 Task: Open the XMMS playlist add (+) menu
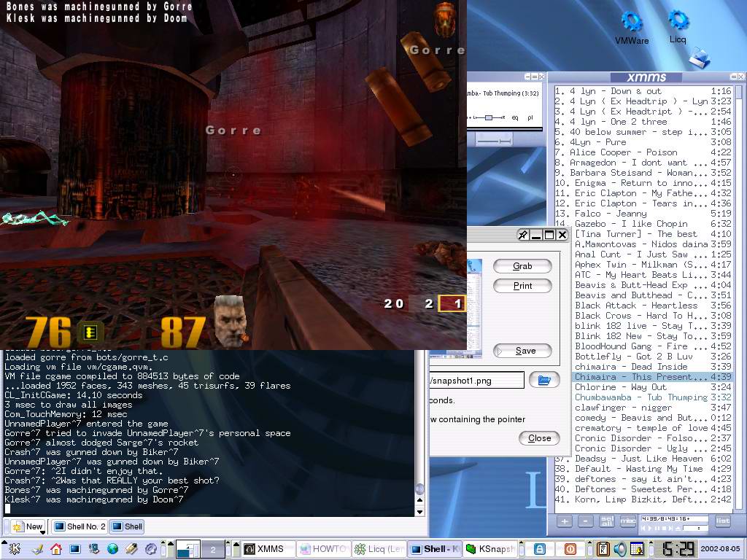[565, 521]
